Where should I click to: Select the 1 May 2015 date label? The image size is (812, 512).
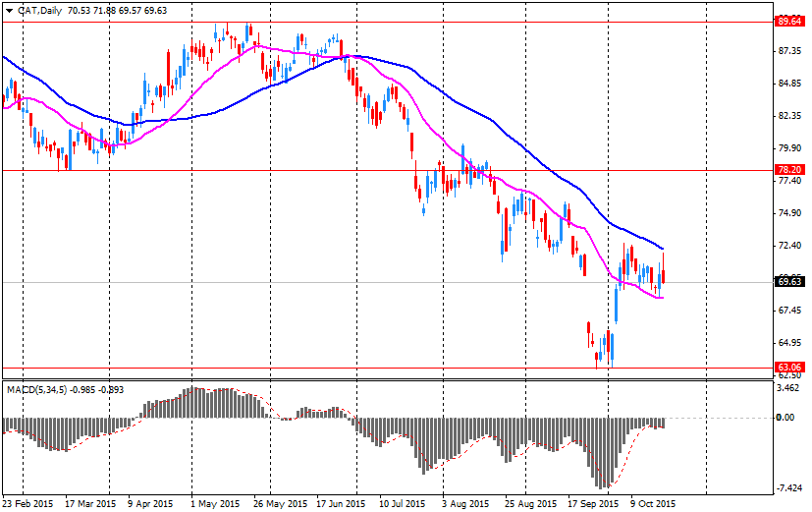click(215, 504)
